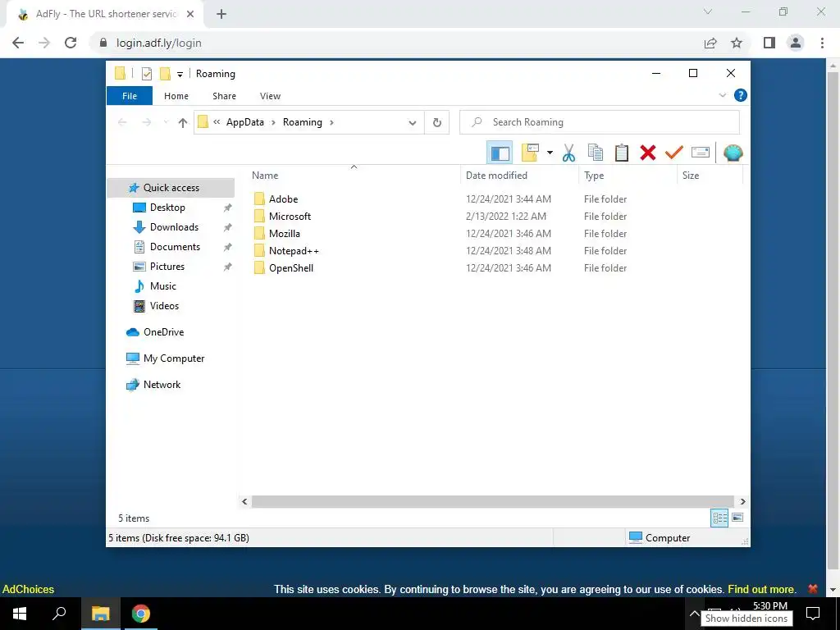Open Explorer help question mark icon
This screenshot has width=840, height=630.
point(741,95)
